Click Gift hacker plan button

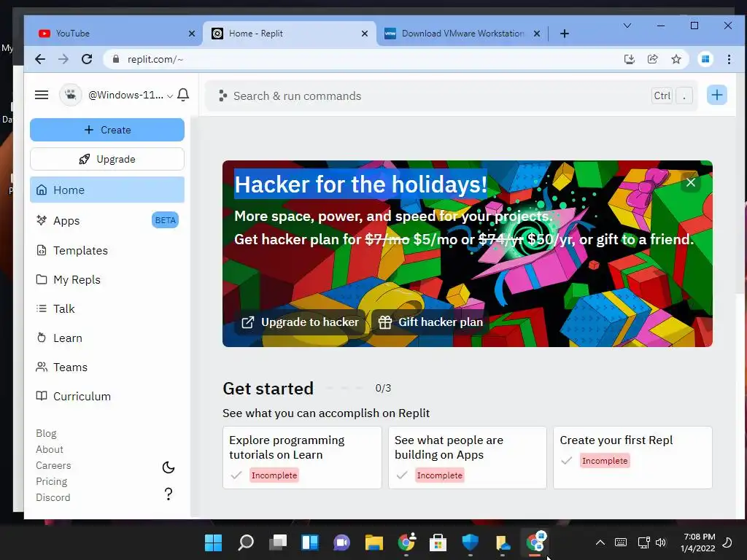click(x=430, y=322)
